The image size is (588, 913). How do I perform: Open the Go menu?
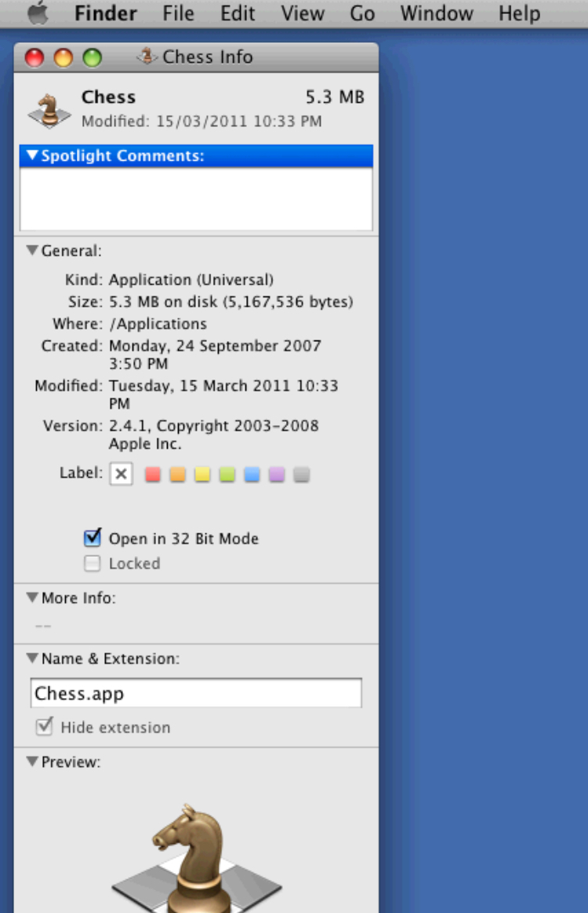pos(362,13)
